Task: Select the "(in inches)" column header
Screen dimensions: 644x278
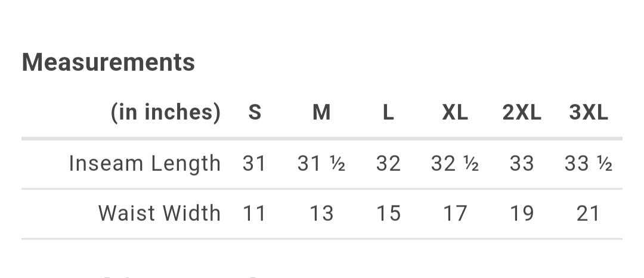Action: point(165,112)
